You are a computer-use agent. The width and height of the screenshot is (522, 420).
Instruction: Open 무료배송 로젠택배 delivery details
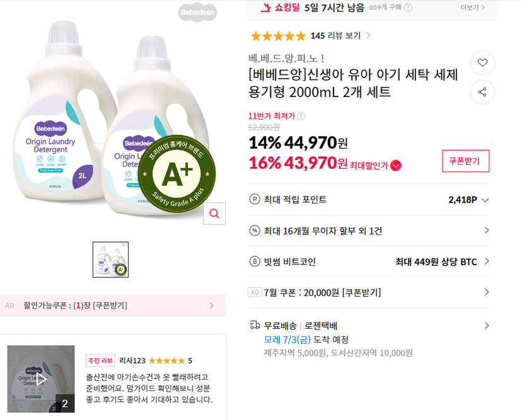coord(369,339)
